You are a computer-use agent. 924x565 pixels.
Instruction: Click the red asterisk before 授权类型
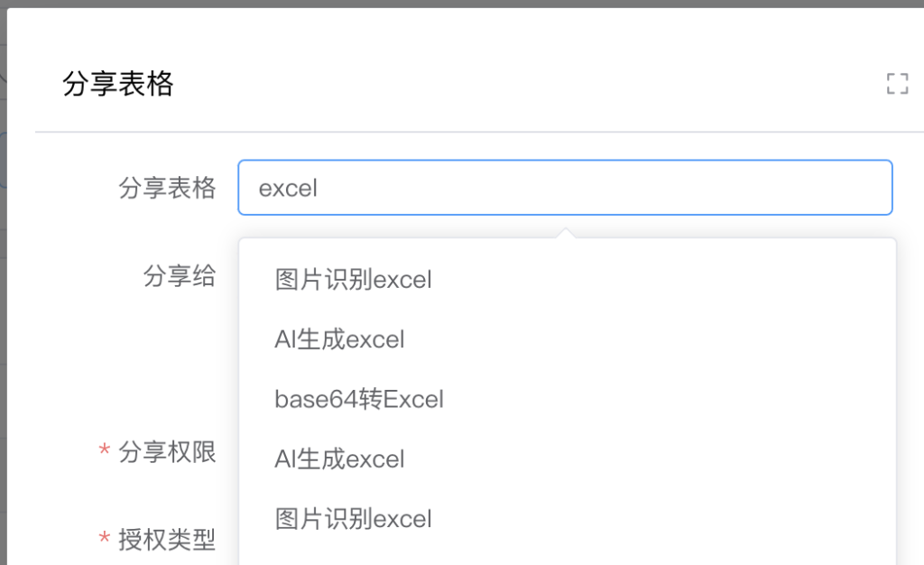coord(105,537)
